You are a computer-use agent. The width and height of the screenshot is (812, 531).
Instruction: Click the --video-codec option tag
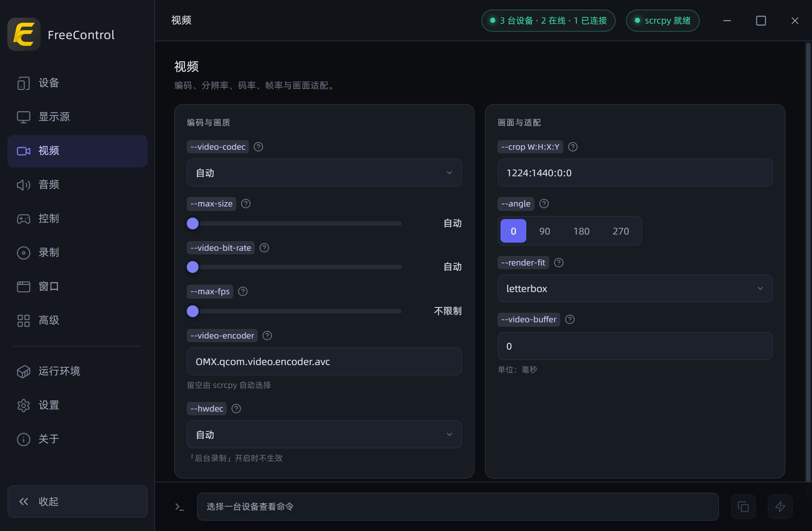(x=218, y=147)
